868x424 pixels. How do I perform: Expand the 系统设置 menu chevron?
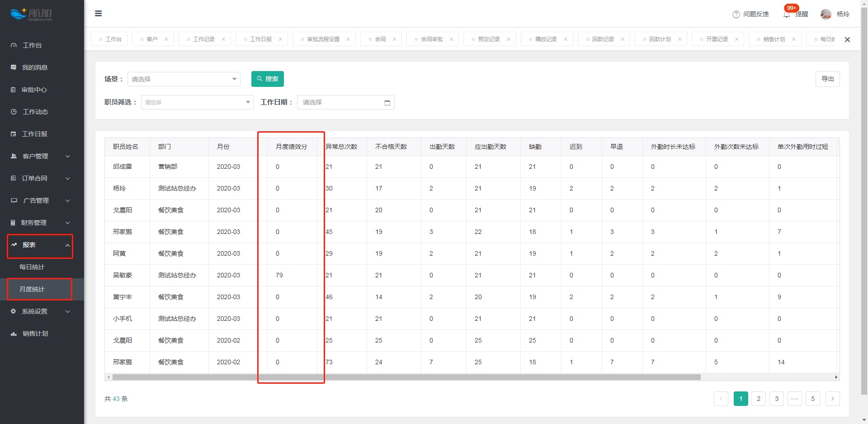pyautogui.click(x=68, y=312)
